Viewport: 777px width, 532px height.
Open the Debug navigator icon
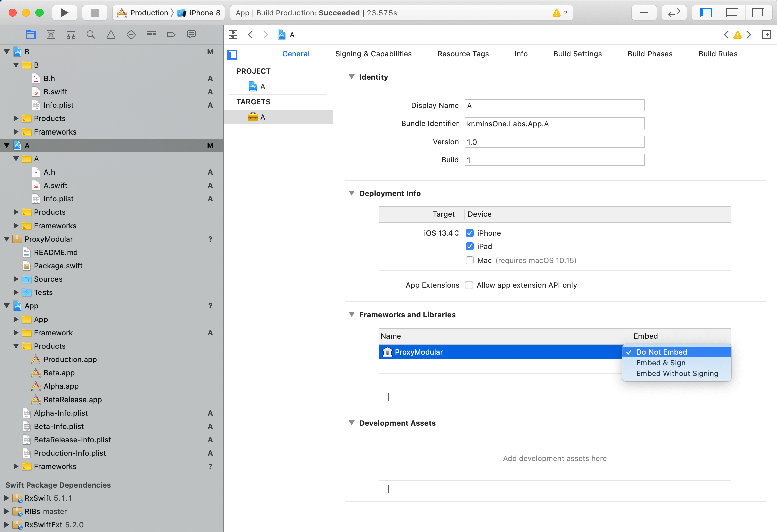[151, 35]
